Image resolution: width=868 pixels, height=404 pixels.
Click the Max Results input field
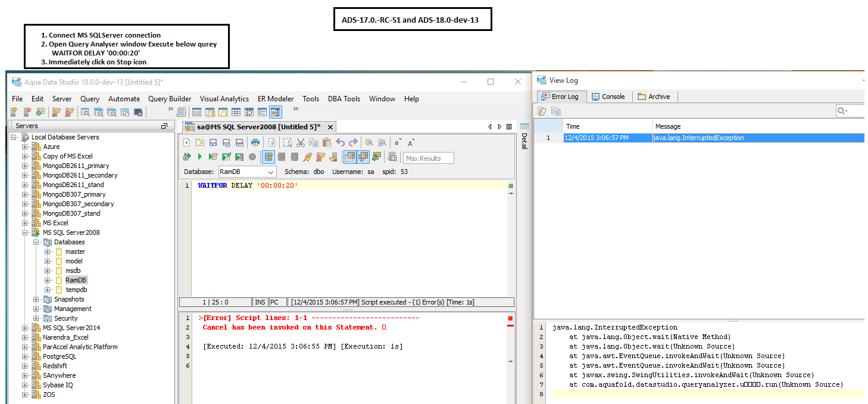click(x=429, y=158)
